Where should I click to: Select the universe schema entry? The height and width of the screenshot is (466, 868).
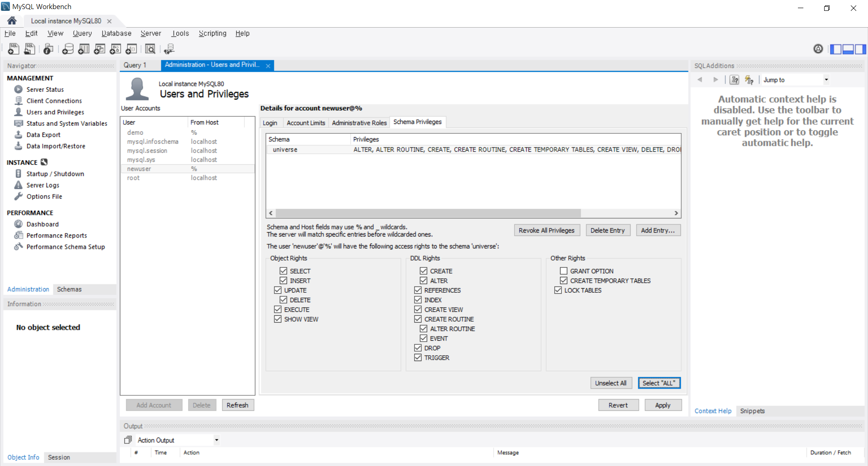click(473, 150)
